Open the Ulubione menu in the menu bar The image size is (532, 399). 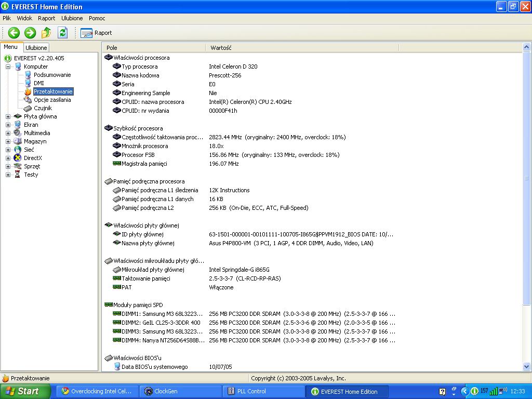point(72,18)
